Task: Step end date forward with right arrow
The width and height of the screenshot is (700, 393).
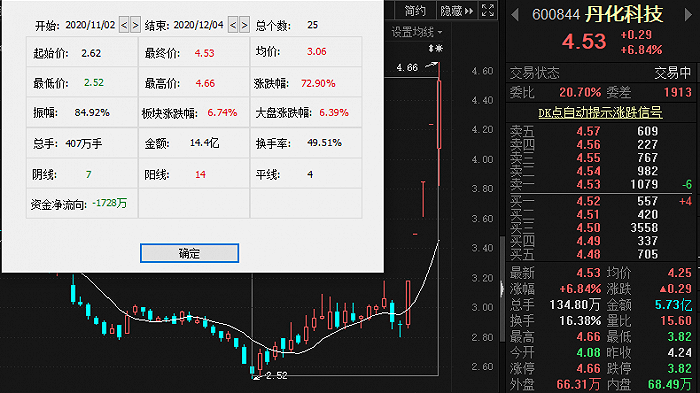Action: (x=244, y=25)
